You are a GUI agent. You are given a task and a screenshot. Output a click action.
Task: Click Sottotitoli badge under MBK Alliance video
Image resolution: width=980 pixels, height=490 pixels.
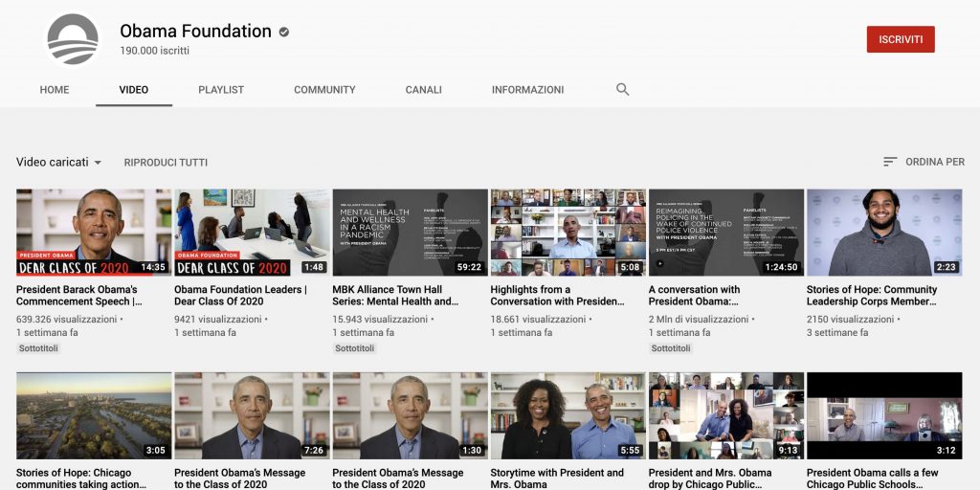(x=355, y=348)
